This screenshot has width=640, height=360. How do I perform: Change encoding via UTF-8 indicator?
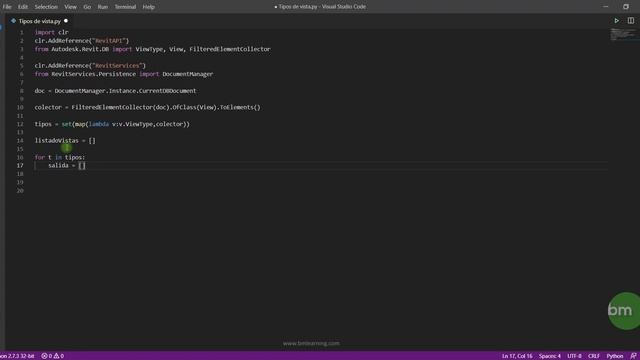[x=574, y=356]
